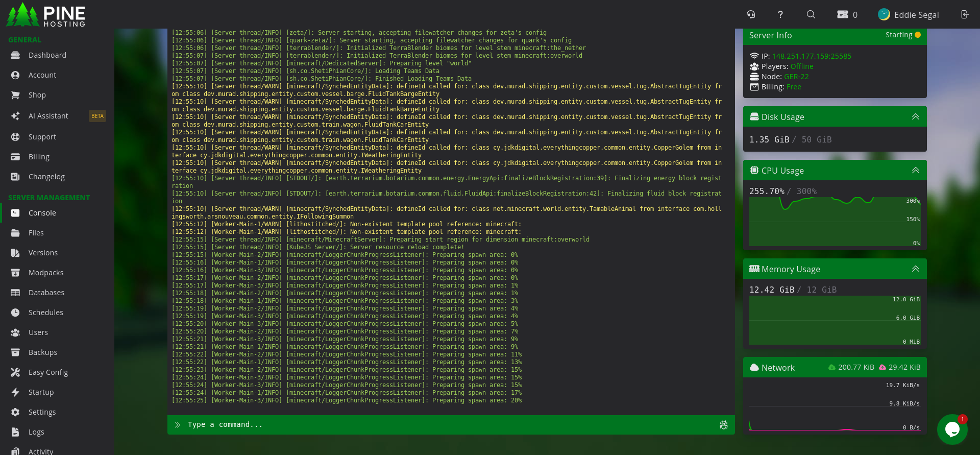Click the 'Finished Loading Teams Data' log line
This screenshot has width=980, height=455.
tap(322, 79)
